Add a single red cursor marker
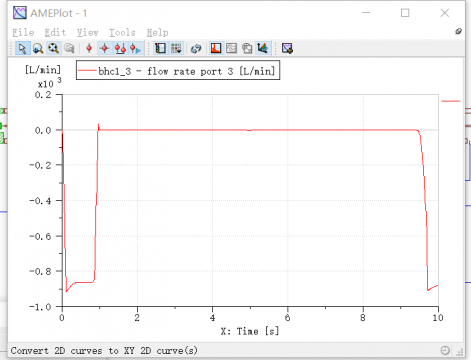This screenshot has height=360, width=471. (x=89, y=49)
